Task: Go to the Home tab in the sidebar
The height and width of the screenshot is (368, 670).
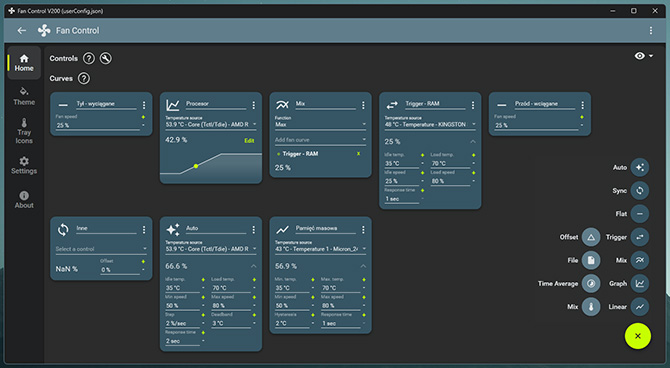Action: coord(24,63)
